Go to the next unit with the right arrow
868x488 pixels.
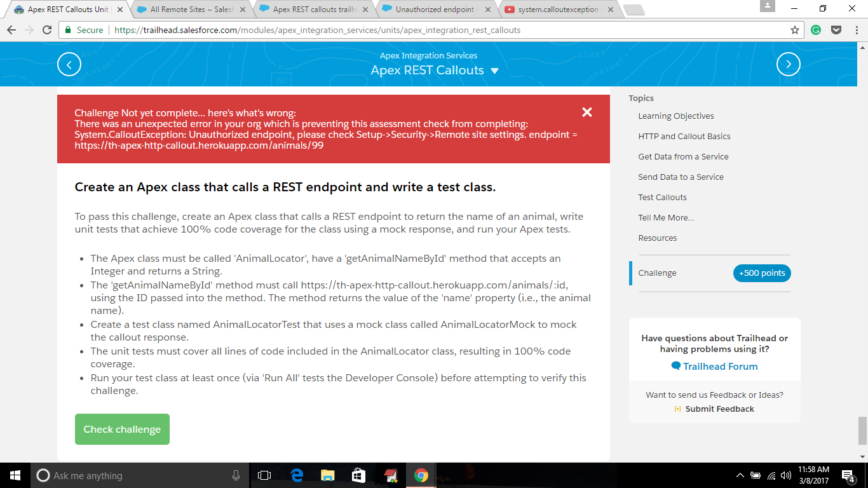pyautogui.click(x=789, y=64)
